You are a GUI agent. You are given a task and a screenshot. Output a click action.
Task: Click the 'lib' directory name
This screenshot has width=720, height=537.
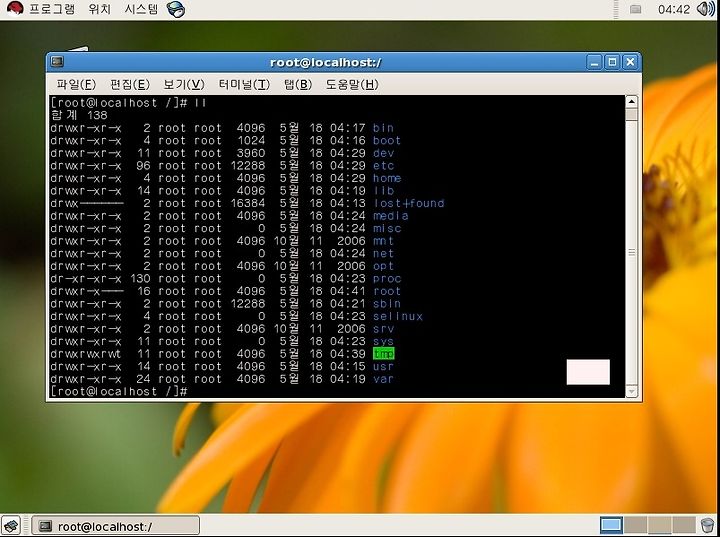[x=383, y=191]
